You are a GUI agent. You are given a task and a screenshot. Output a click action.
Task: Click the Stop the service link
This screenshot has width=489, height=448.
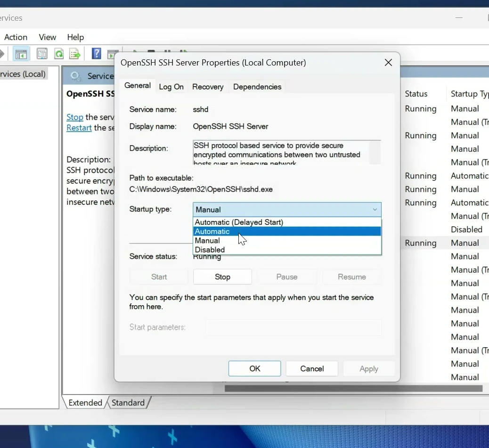coord(75,117)
